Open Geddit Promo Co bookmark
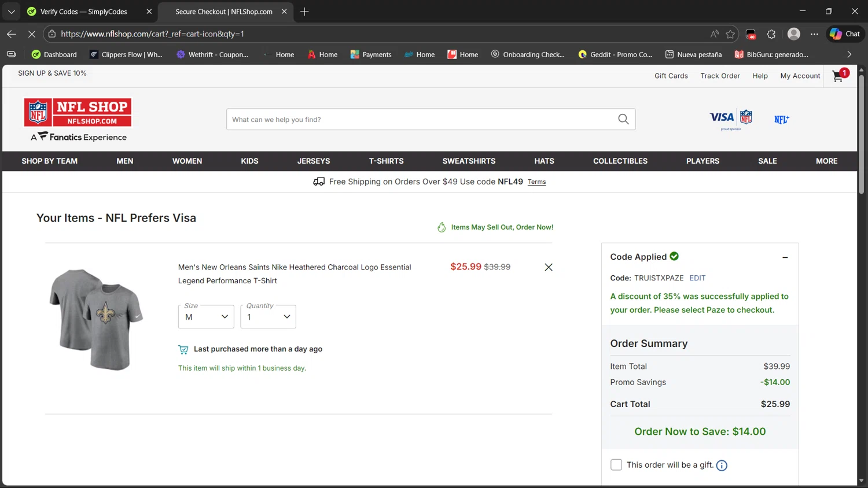The height and width of the screenshot is (488, 868). tap(615, 54)
